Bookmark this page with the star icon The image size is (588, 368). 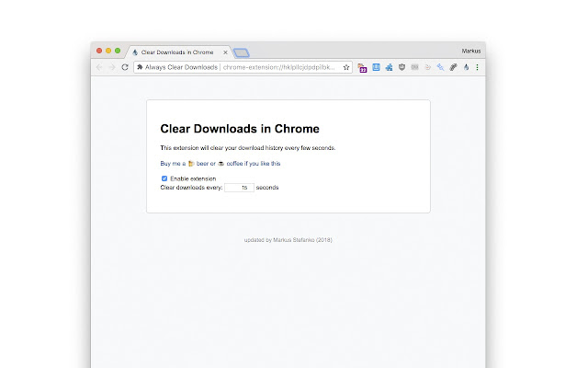pos(346,67)
